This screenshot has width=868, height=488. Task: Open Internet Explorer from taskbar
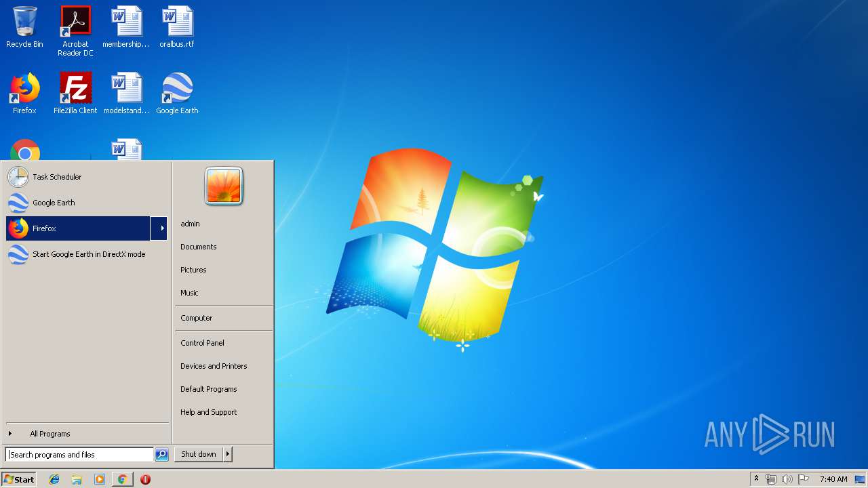54,479
